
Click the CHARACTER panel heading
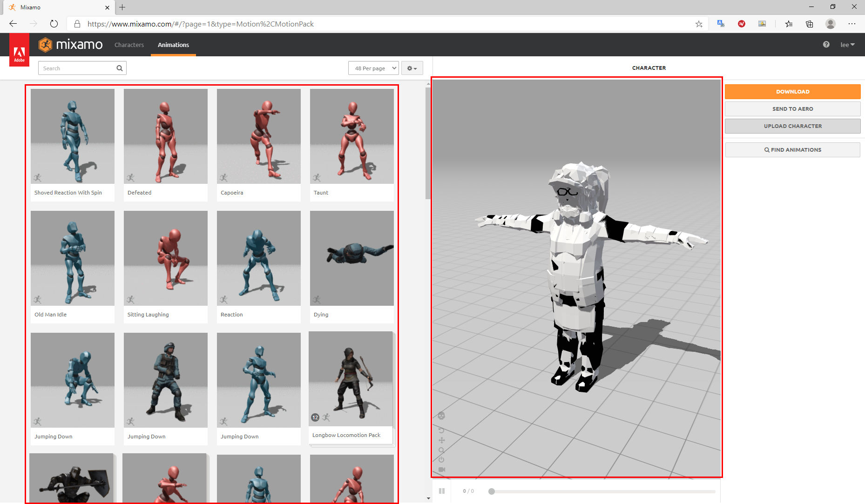[x=649, y=68]
